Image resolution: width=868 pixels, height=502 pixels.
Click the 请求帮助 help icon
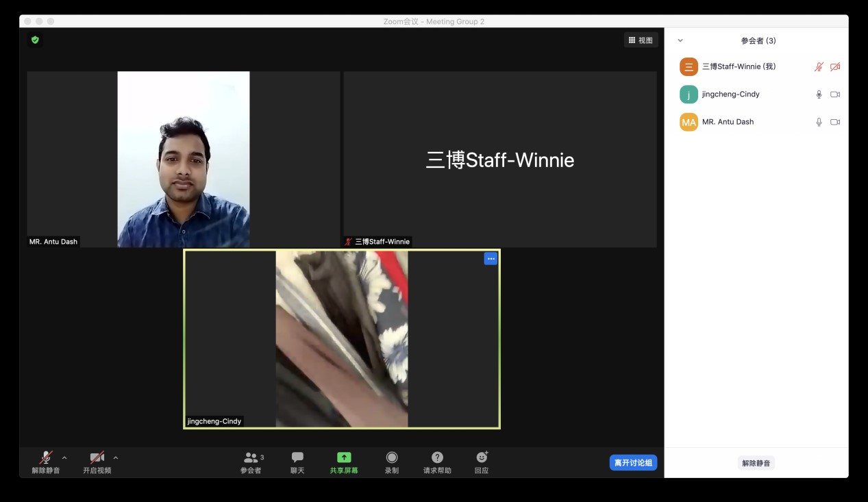pyautogui.click(x=437, y=457)
